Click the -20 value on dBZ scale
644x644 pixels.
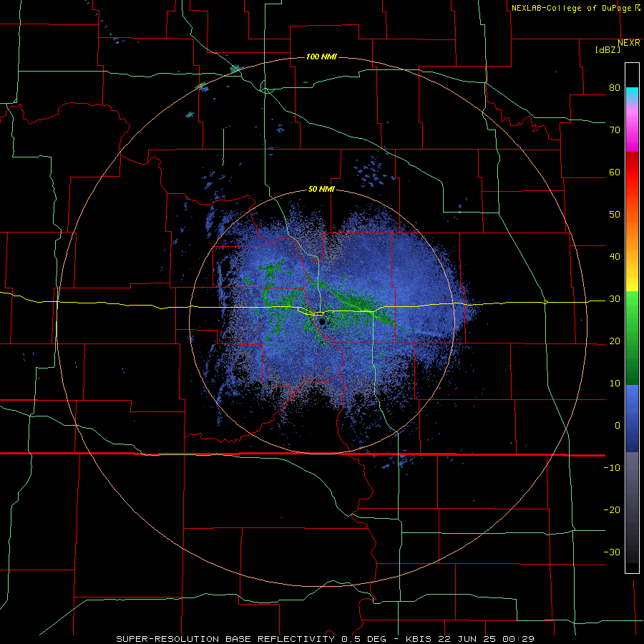coord(612,510)
